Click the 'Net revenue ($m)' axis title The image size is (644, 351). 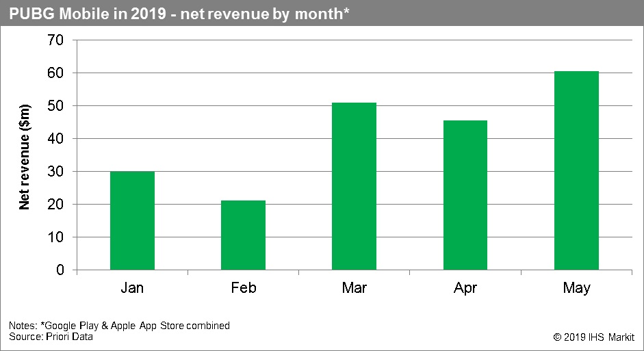coord(25,155)
